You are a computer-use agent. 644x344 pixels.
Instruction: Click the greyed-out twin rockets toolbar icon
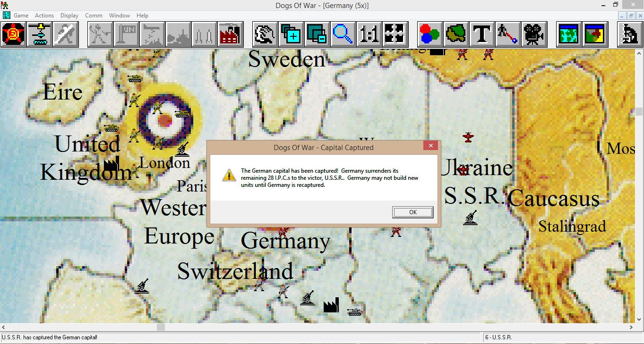click(205, 34)
